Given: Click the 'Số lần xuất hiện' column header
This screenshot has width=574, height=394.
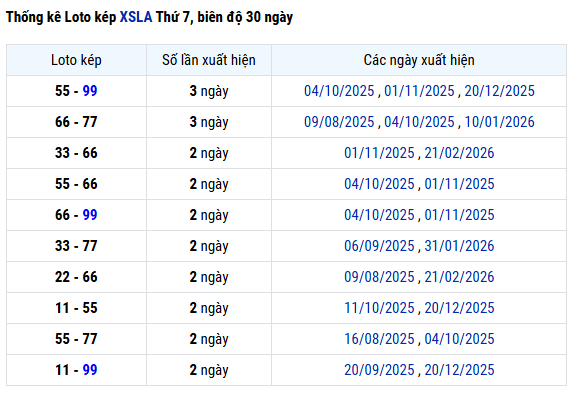Looking at the screenshot, I should (209, 60).
